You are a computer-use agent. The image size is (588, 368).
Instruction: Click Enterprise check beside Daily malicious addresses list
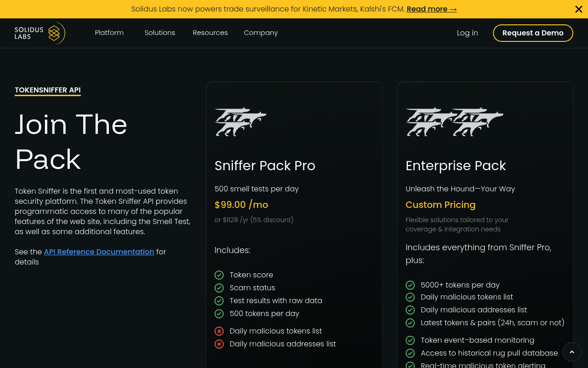click(410, 310)
